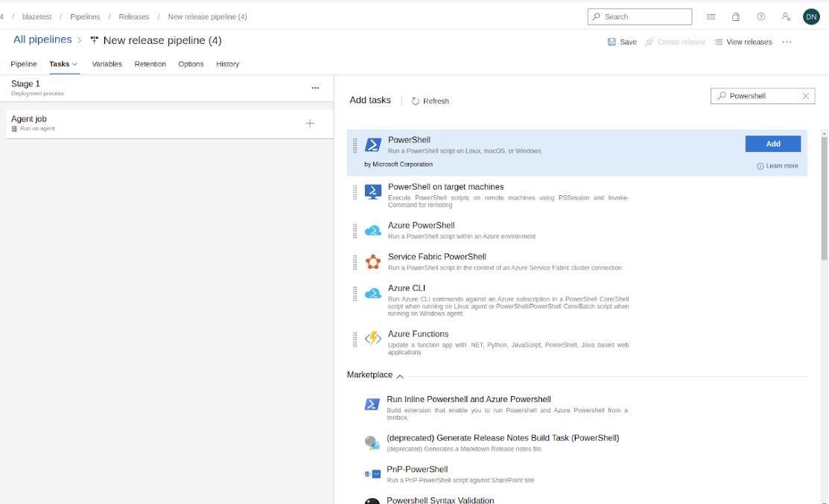The height and width of the screenshot is (504, 829).
Task: Click the drag handle of the PowerShell task
Action: 355,144
